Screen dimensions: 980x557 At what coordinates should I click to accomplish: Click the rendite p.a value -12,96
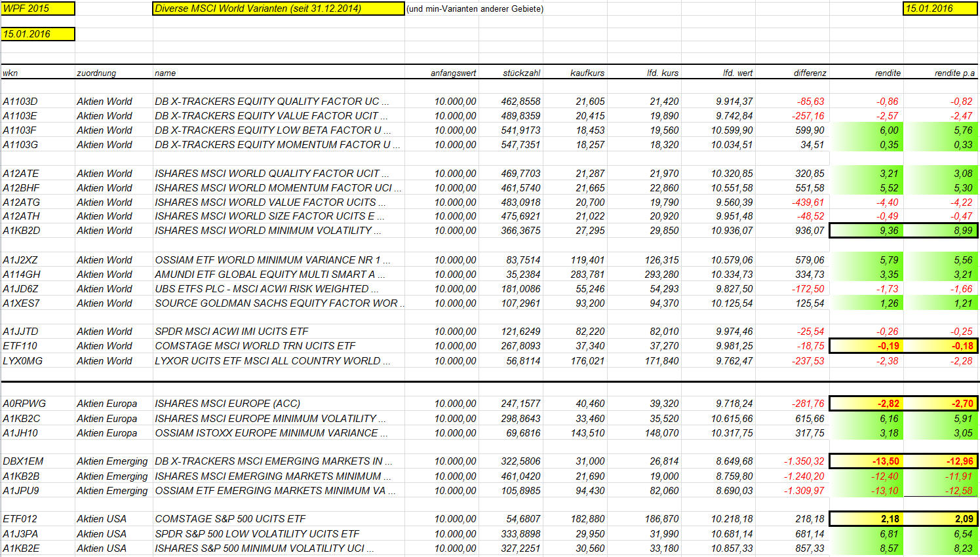point(941,461)
